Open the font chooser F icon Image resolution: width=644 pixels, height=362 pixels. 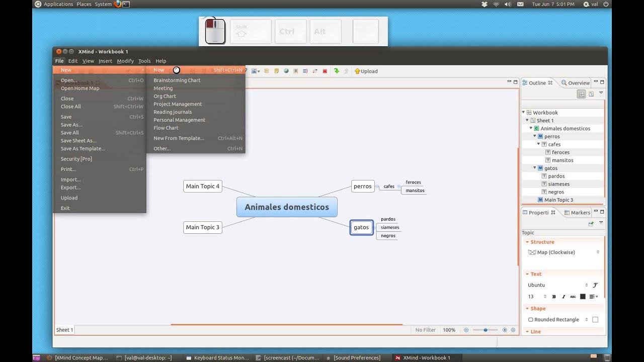coord(595,285)
